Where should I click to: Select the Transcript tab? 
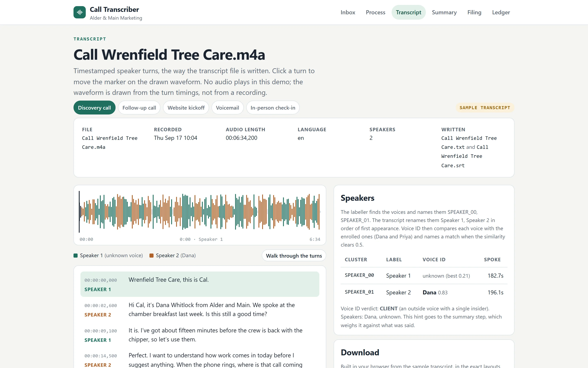click(409, 12)
